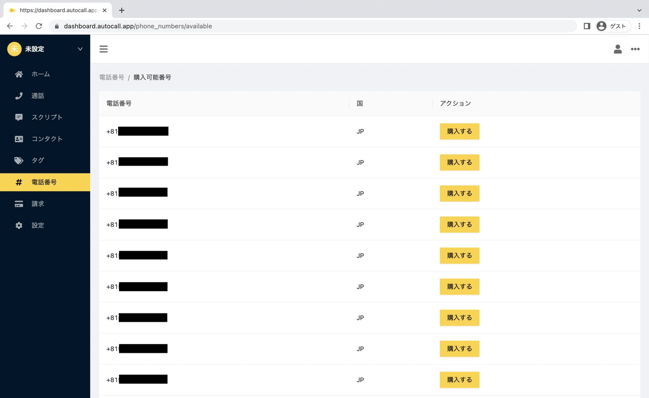
Task: Toggle the hamburger sidebar menu icon
Action: (x=103, y=49)
